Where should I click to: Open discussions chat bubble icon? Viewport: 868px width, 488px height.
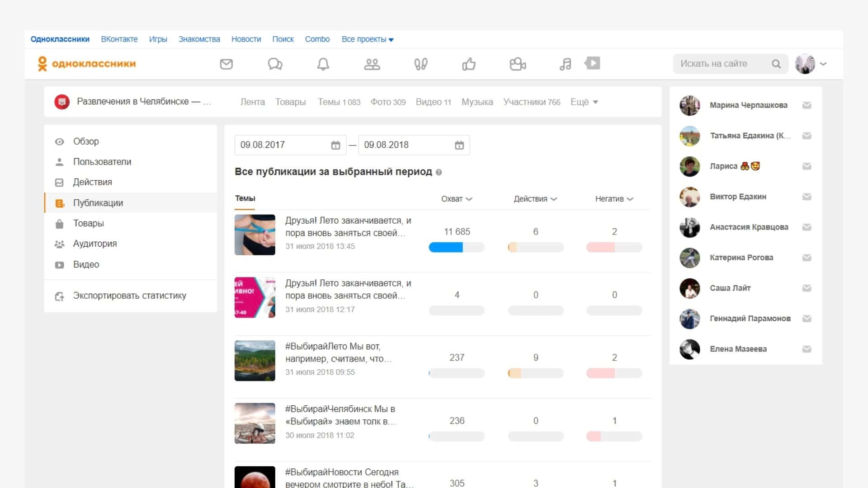click(x=275, y=64)
